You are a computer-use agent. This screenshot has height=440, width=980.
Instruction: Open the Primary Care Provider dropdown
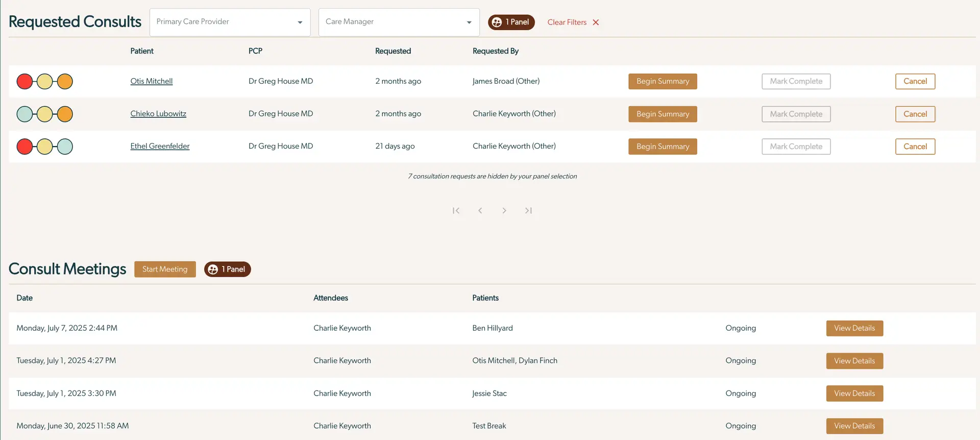230,22
